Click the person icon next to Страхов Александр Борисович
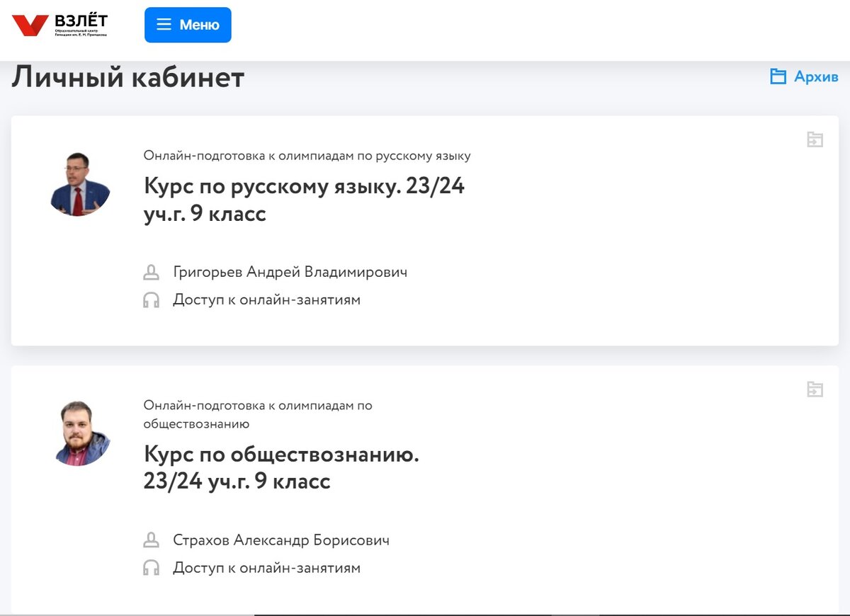This screenshot has height=616, width=850. click(152, 540)
